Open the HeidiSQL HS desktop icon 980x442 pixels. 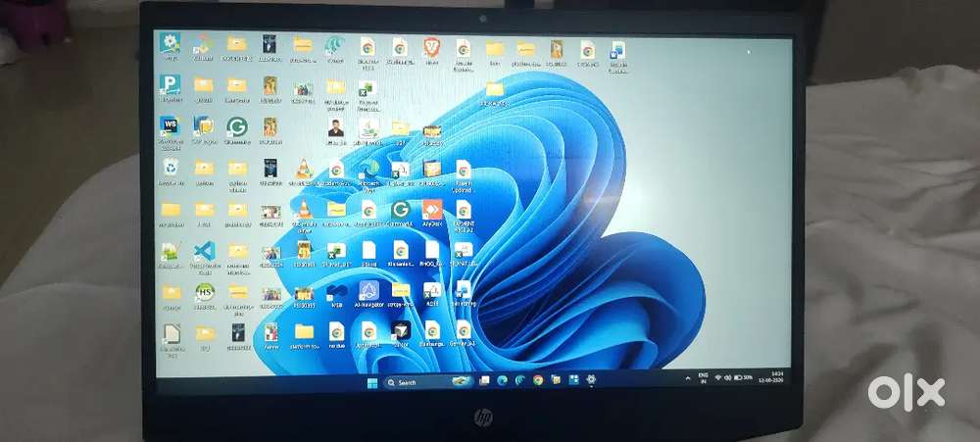(205, 292)
